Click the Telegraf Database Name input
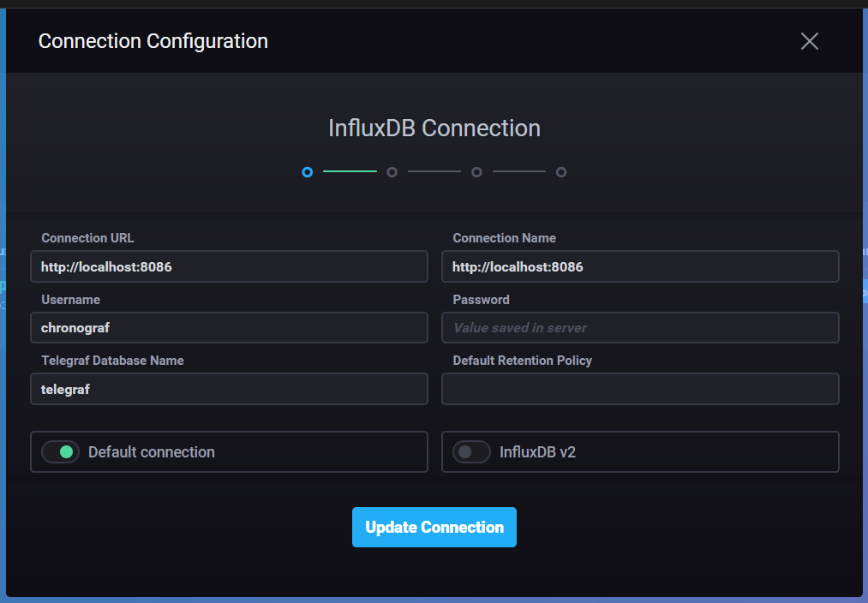The height and width of the screenshot is (603, 868). point(229,389)
